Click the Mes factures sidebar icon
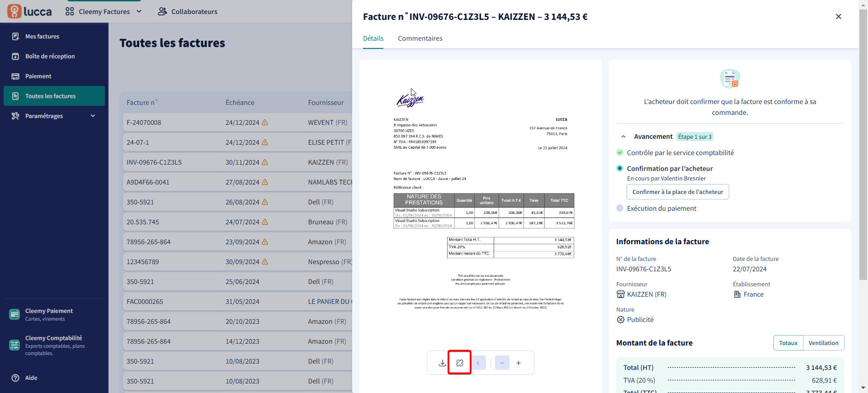This screenshot has width=868, height=393. click(15, 36)
